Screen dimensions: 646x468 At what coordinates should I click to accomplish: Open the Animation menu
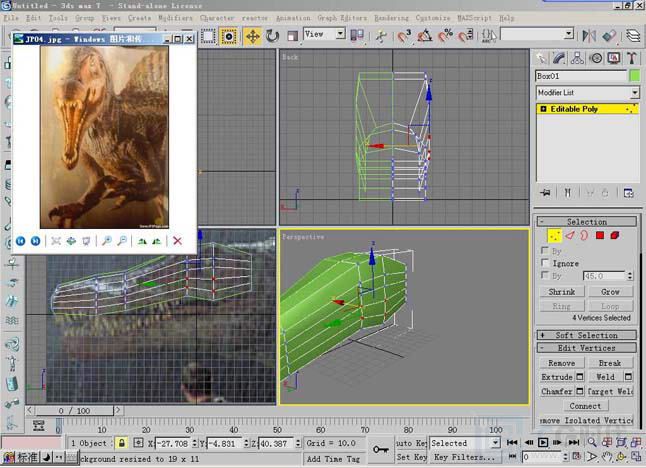click(293, 18)
